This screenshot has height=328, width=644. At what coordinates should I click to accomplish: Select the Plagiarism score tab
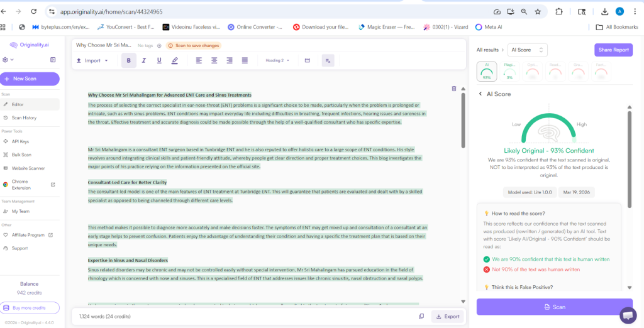509,72
